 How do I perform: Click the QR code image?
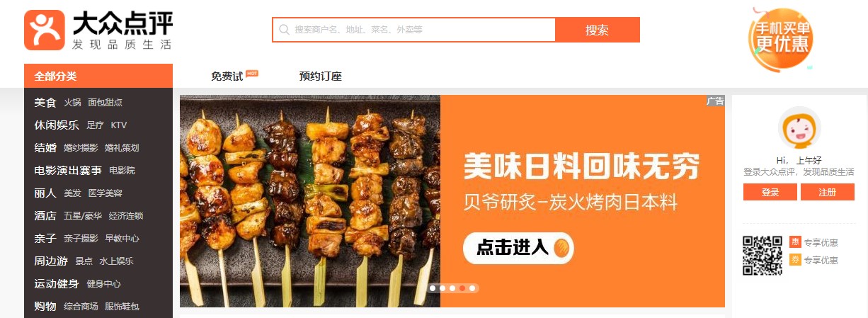[x=763, y=255]
